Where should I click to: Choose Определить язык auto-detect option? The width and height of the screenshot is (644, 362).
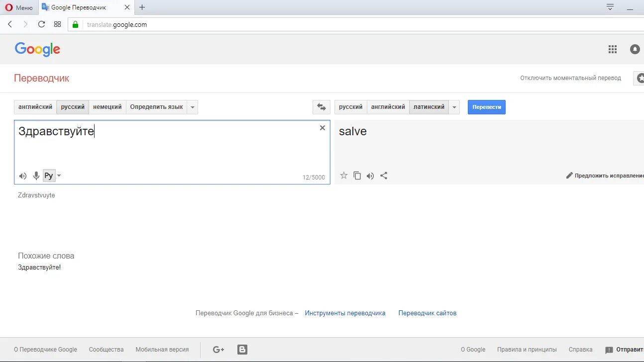[156, 107]
